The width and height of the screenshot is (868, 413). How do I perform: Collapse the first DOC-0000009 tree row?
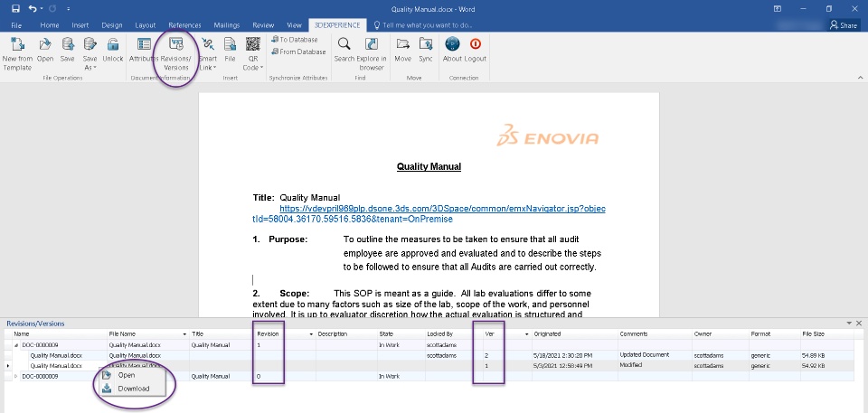16,345
